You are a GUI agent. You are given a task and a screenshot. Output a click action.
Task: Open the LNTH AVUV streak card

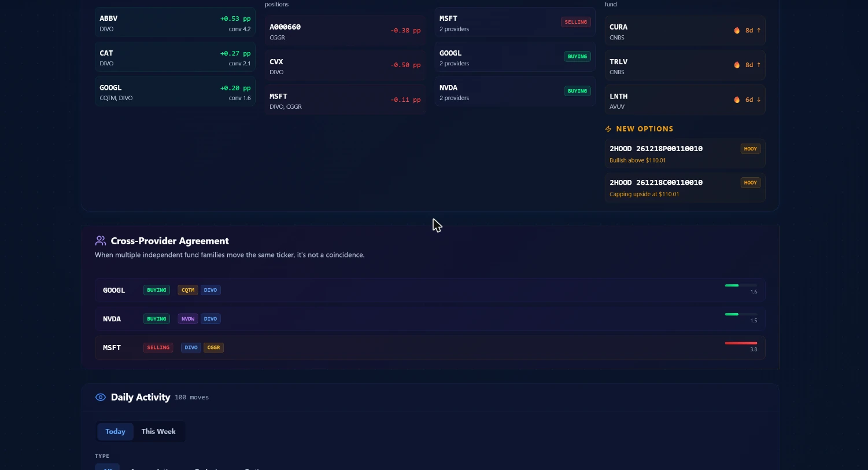point(685,101)
